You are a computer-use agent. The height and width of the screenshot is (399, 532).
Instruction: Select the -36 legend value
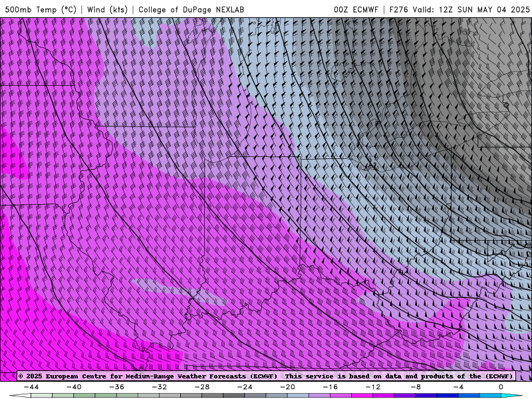pos(116,387)
